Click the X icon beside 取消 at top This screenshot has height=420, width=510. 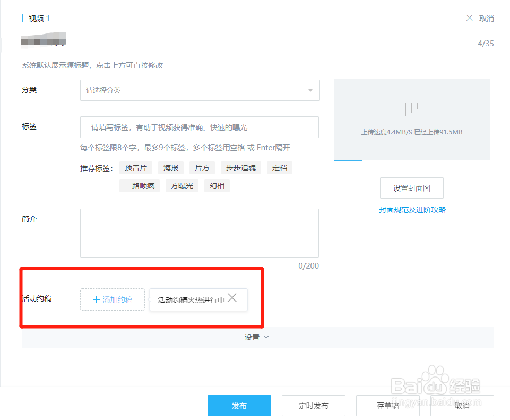469,18
